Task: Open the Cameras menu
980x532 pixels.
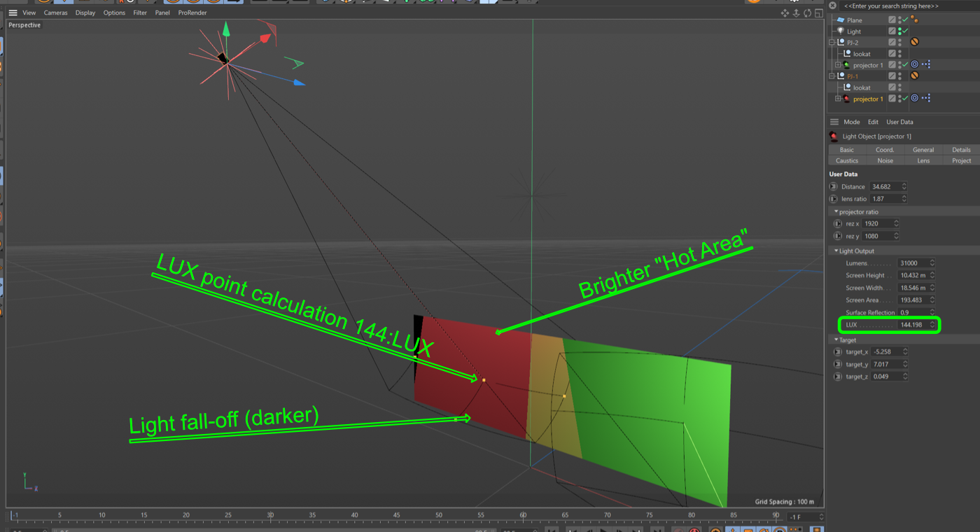Action: pos(56,13)
